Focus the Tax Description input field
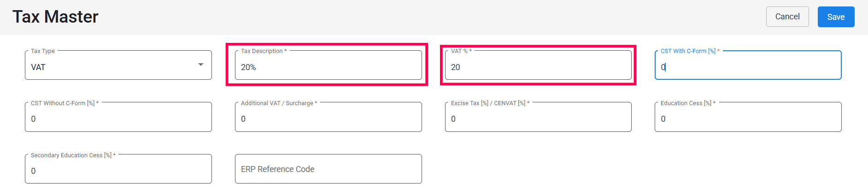The height and width of the screenshot is (196, 868). 328,67
